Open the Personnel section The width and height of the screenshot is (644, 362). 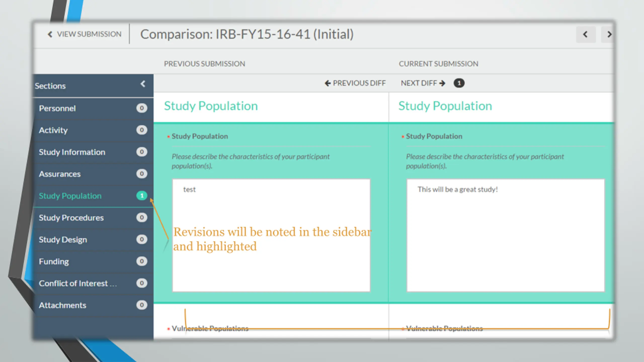coord(93,108)
